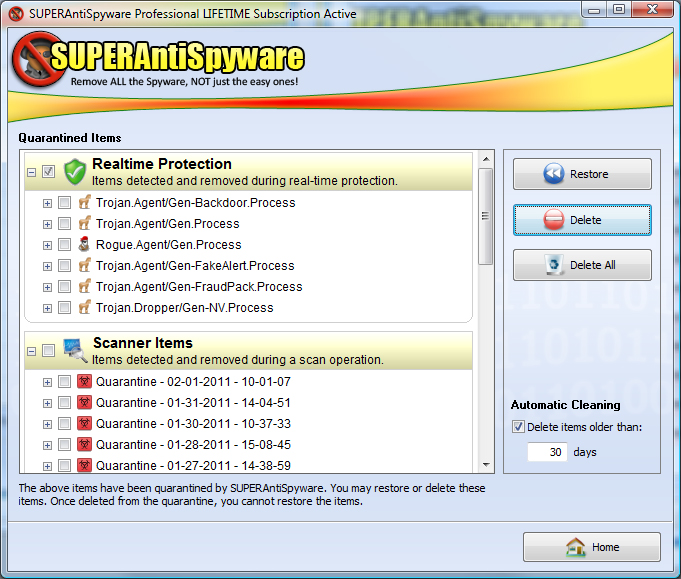This screenshot has width=681, height=579.
Task: Click the SUPERAntiSpyware logo in header
Action: click(159, 59)
